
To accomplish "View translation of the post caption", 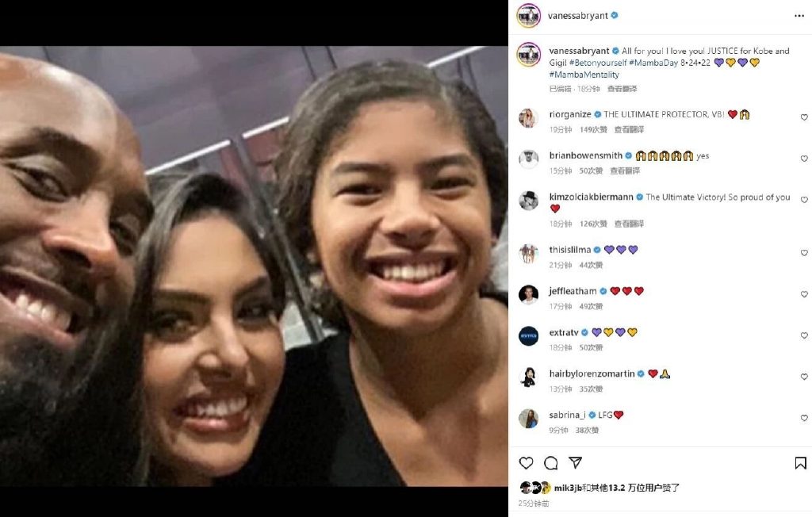I will (622, 89).
